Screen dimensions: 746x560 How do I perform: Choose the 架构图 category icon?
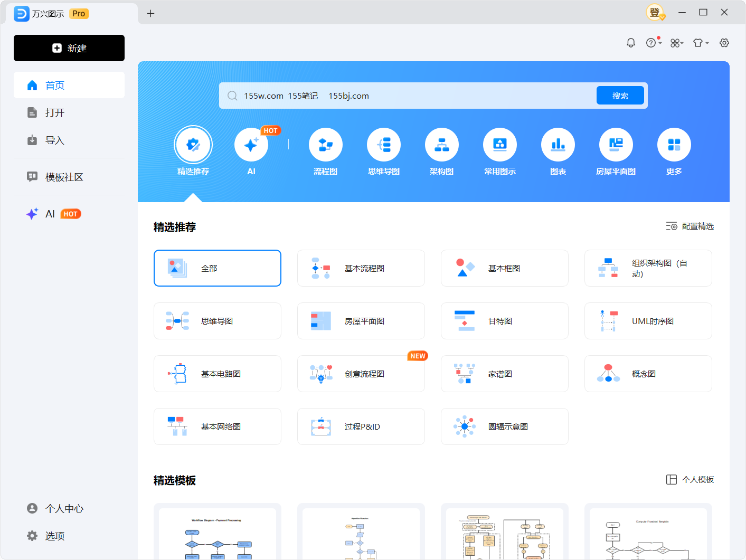click(x=441, y=145)
